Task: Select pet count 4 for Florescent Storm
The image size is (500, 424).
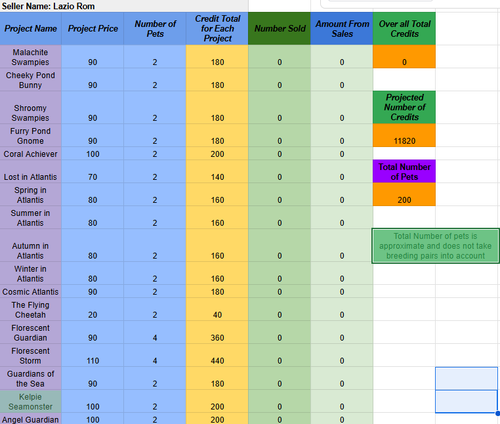Action: tap(155, 355)
